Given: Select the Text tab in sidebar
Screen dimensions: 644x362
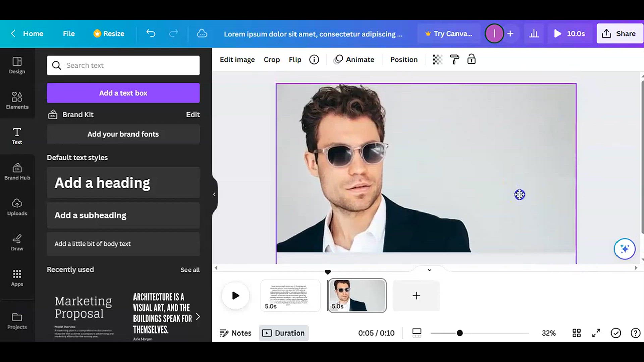Looking at the screenshot, I should coord(17,136).
